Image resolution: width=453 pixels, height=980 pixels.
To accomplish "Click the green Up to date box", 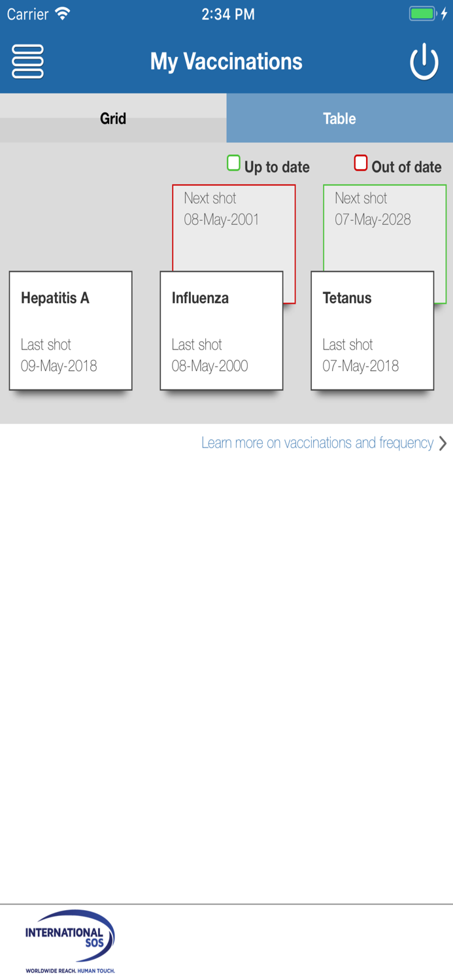I will click(x=233, y=163).
